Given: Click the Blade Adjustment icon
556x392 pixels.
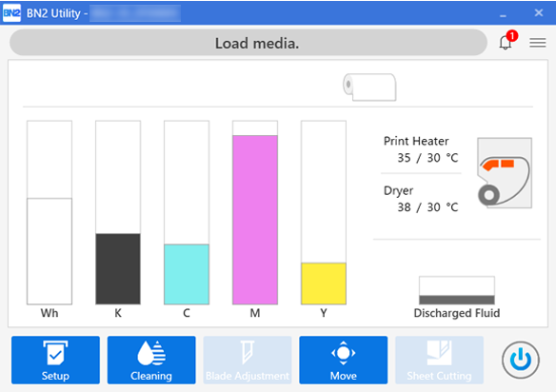Looking at the screenshot, I should click(x=248, y=352).
